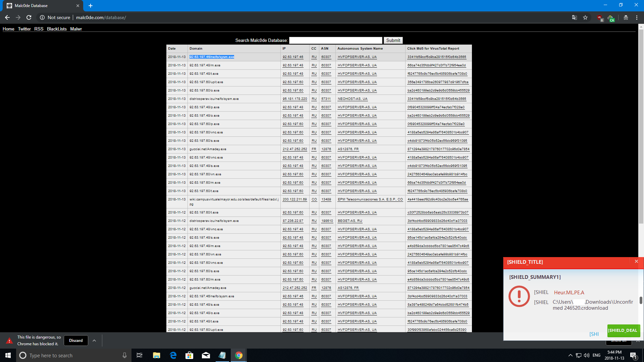
Task: Click the translate page icon
Action: coord(574,17)
